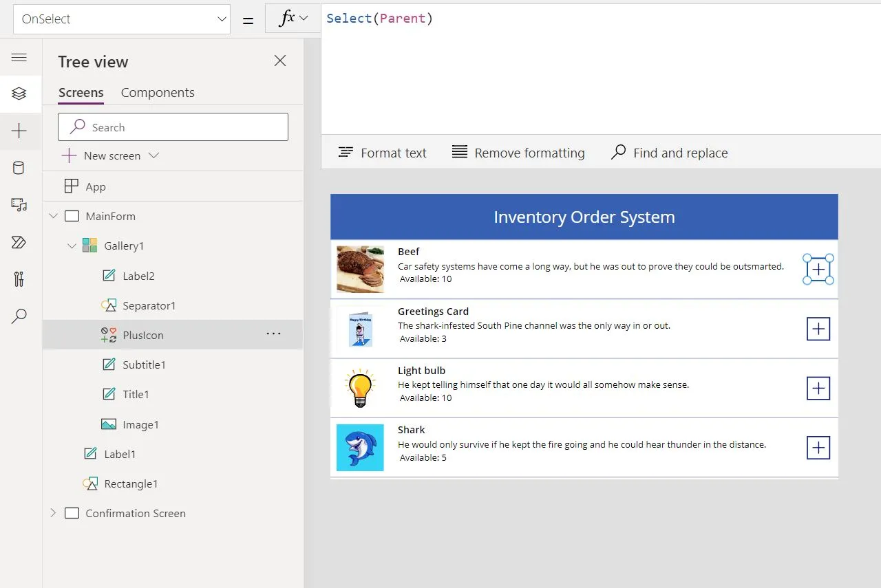Image resolution: width=881 pixels, height=588 pixels.
Task: Switch to the Components tab
Action: pyautogui.click(x=158, y=93)
